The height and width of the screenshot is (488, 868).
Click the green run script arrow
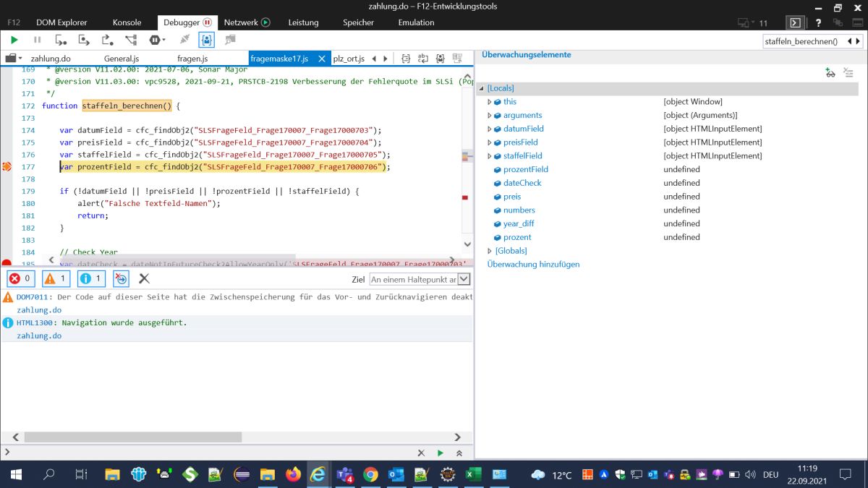pos(441,453)
